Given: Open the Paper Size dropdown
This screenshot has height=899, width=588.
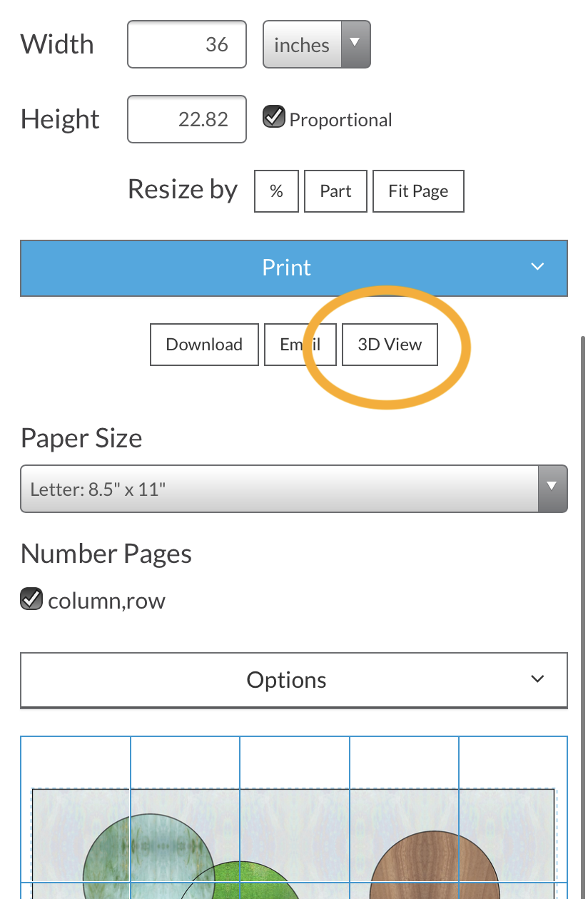Looking at the screenshot, I should coord(294,489).
